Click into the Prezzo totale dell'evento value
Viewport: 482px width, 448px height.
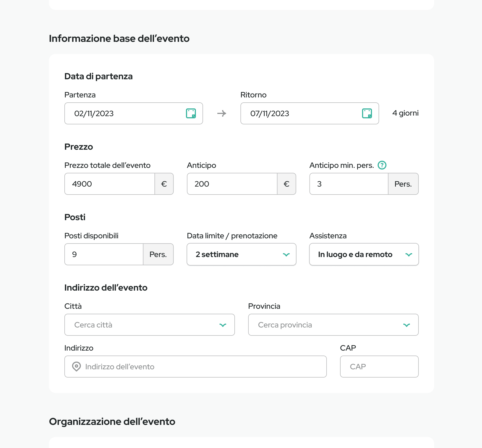point(109,184)
